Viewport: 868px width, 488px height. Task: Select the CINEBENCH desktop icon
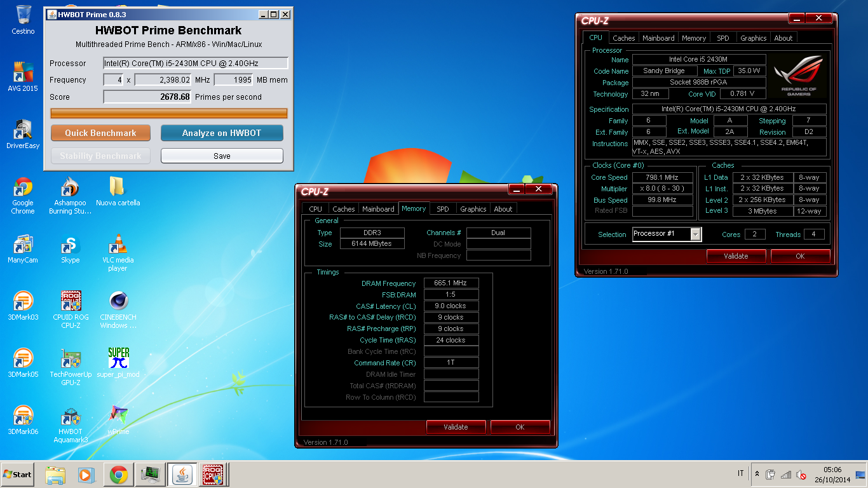point(118,310)
